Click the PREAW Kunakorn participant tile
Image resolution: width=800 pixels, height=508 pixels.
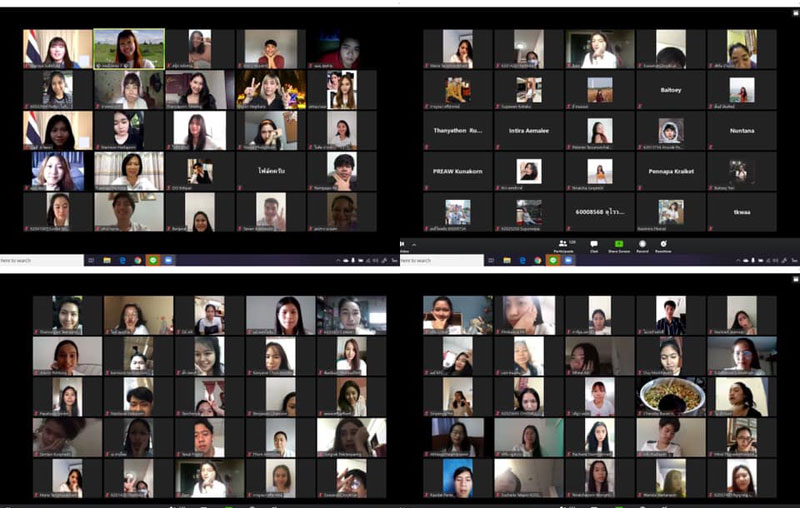pyautogui.click(x=458, y=171)
